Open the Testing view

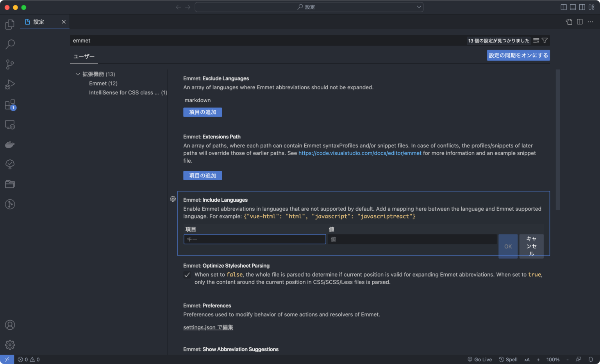(10, 164)
